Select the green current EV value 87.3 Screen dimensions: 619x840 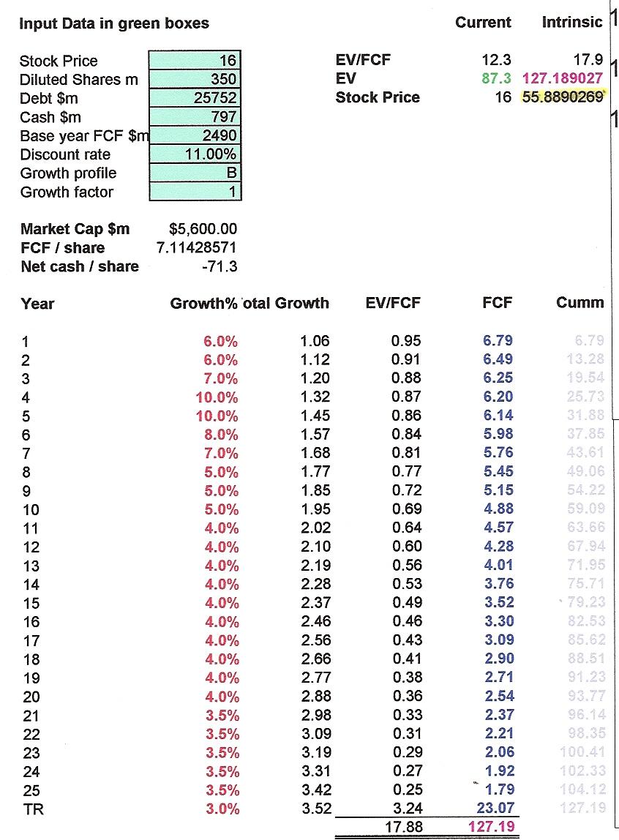pos(496,78)
